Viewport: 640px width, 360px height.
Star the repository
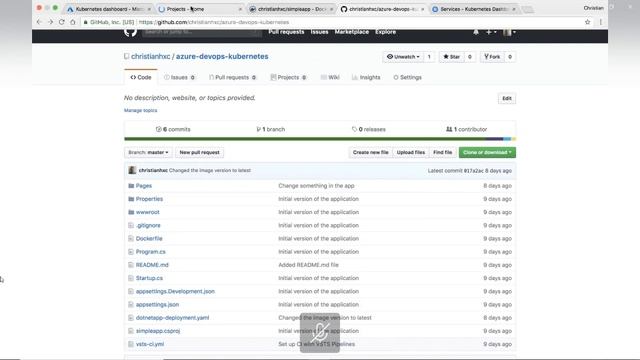point(451,57)
